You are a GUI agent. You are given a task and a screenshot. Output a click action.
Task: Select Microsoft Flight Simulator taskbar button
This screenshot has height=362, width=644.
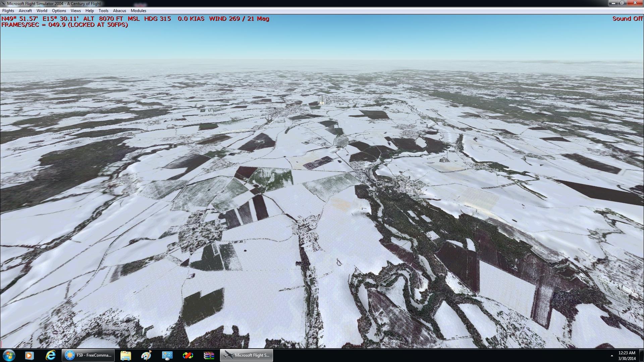247,355
